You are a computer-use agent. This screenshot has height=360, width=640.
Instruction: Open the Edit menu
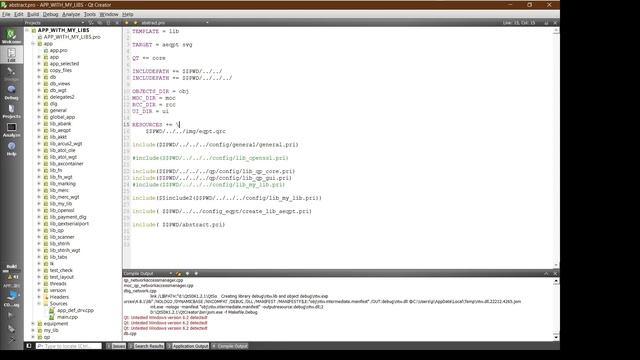(19, 14)
